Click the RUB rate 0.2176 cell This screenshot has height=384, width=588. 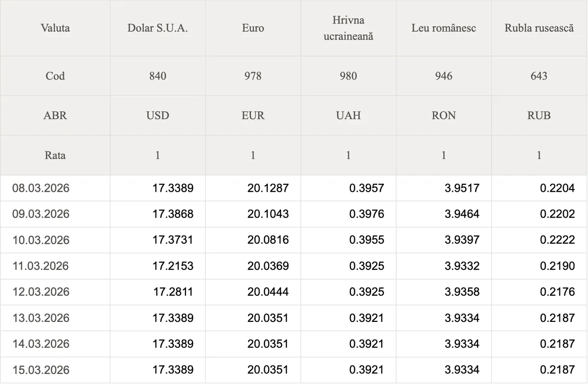coord(557,292)
